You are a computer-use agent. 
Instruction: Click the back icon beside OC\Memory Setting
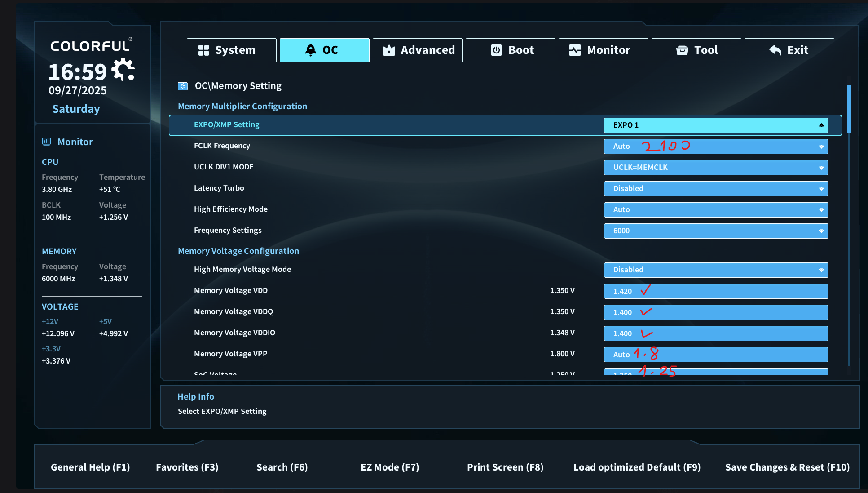(183, 86)
